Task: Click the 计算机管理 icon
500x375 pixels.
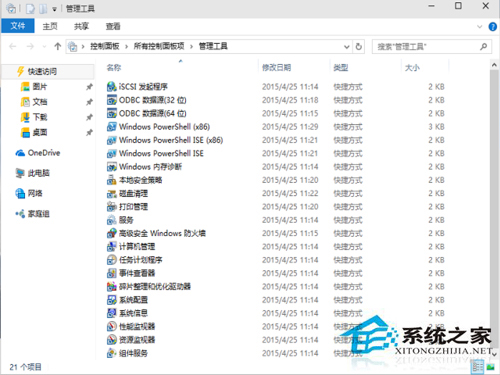Action: [x=111, y=247]
